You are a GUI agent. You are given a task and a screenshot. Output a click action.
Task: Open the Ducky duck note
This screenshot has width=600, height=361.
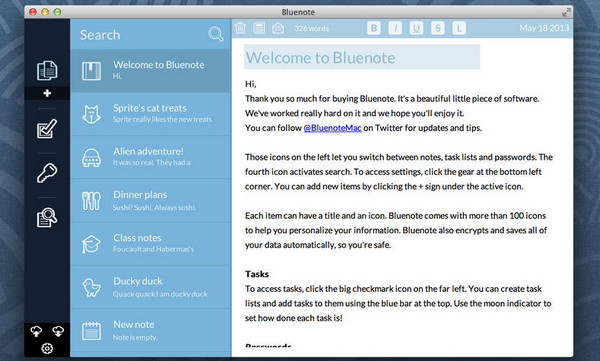click(151, 287)
